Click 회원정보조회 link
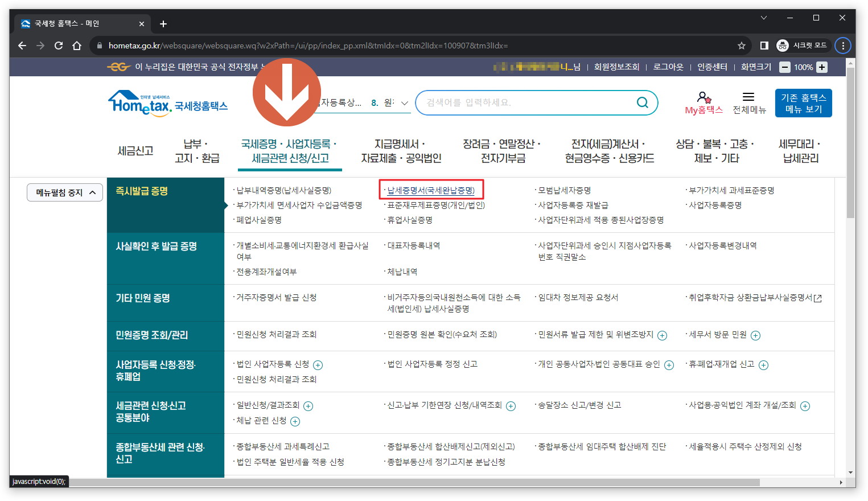The width and height of the screenshot is (868, 501). (616, 67)
